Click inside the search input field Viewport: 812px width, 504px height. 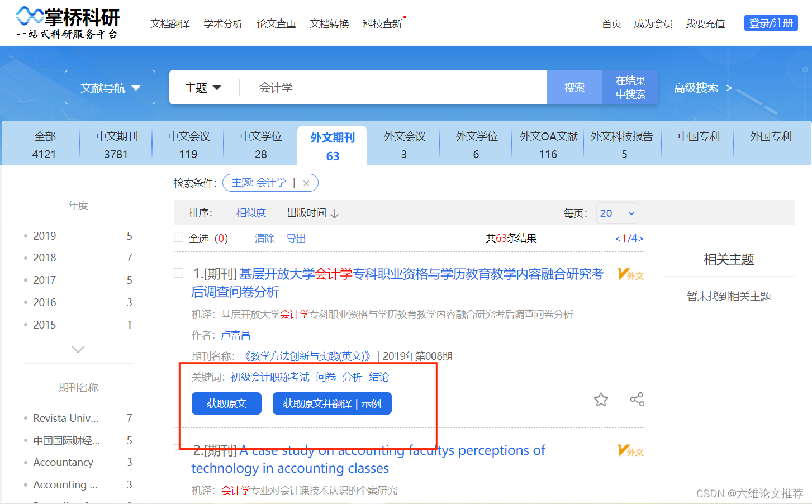391,87
